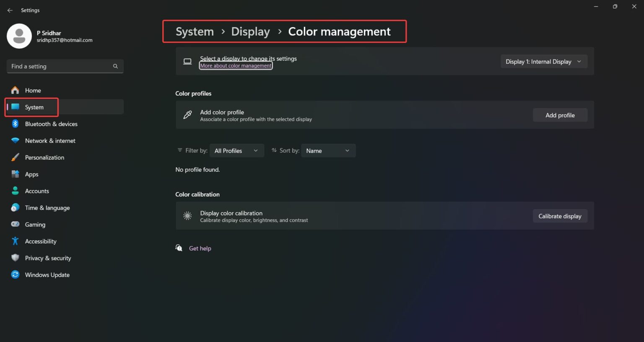Select System in the breadcrumb path
This screenshot has width=644, height=342.
click(194, 31)
